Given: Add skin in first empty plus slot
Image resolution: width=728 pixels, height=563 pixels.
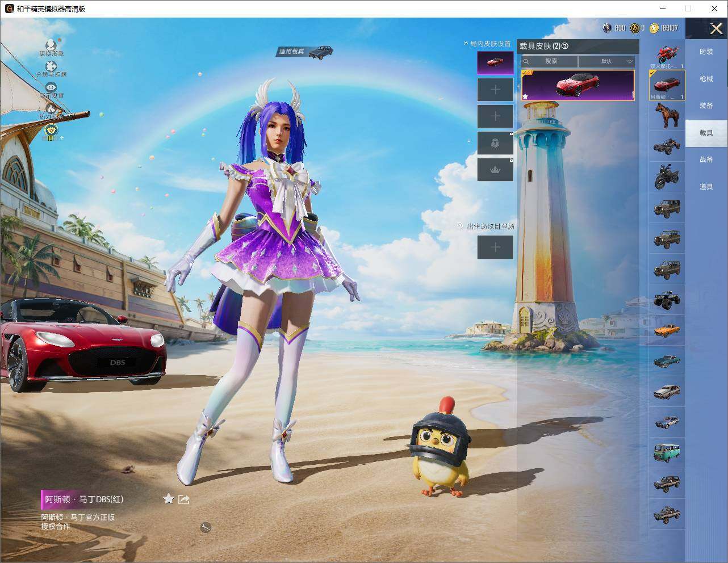Looking at the screenshot, I should [x=495, y=89].
